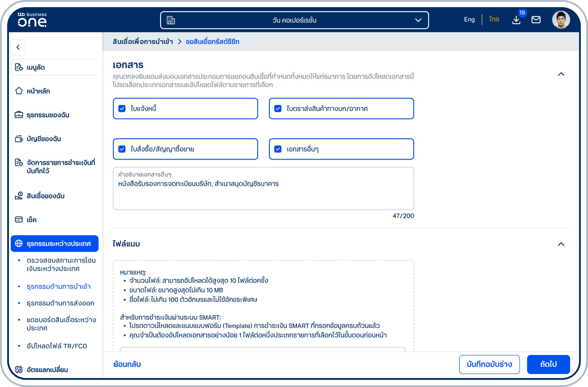The width and height of the screenshot is (588, 387).
Task: Open ธุรกรรมด้านการส่งออก submenu item
Action: 60,303
